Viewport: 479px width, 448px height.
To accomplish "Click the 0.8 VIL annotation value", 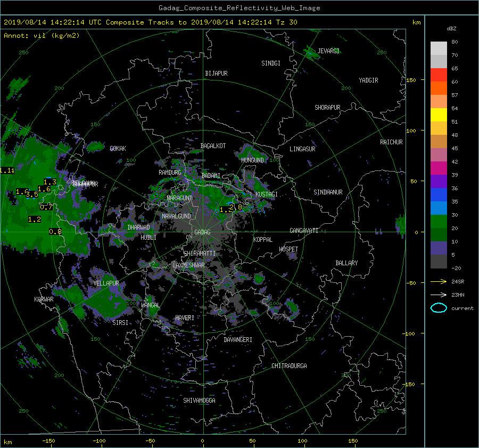I will 55,232.
